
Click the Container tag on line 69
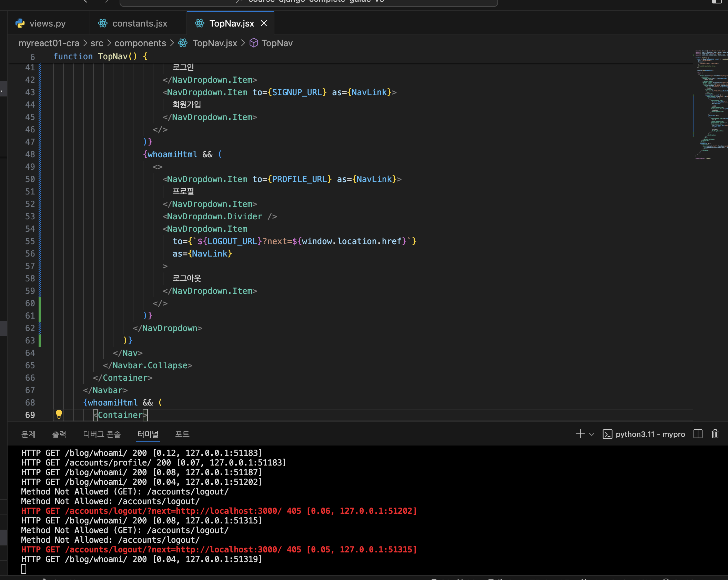point(120,415)
